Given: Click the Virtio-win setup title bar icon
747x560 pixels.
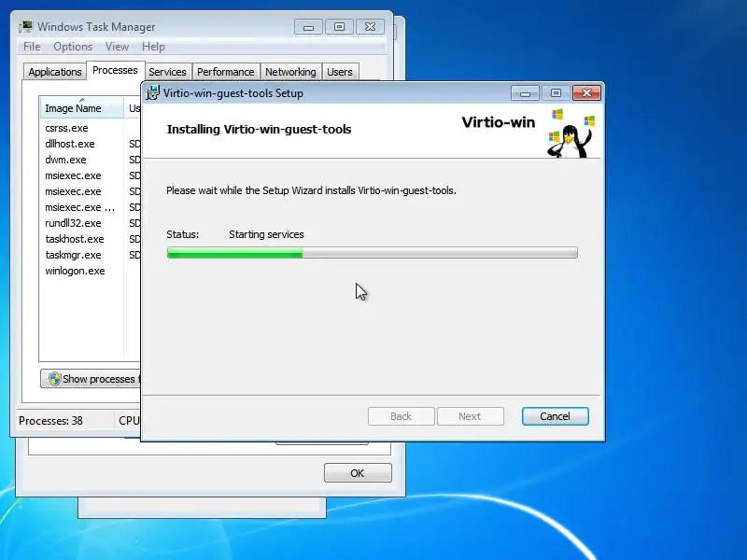Looking at the screenshot, I should 152,92.
